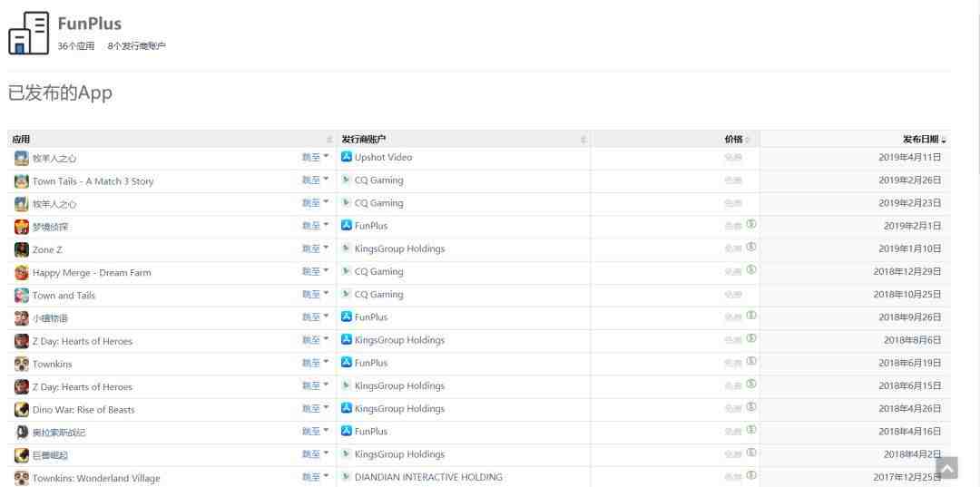
Task: Click in-app purchase icon in Happy Merge row
Action: coord(751,269)
